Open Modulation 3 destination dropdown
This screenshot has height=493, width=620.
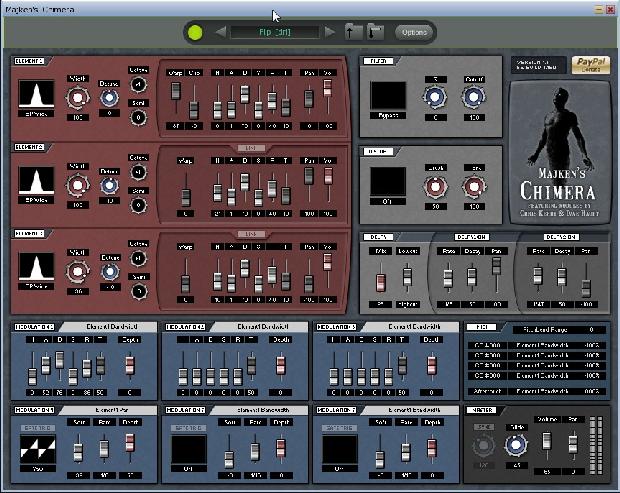(x=412, y=327)
